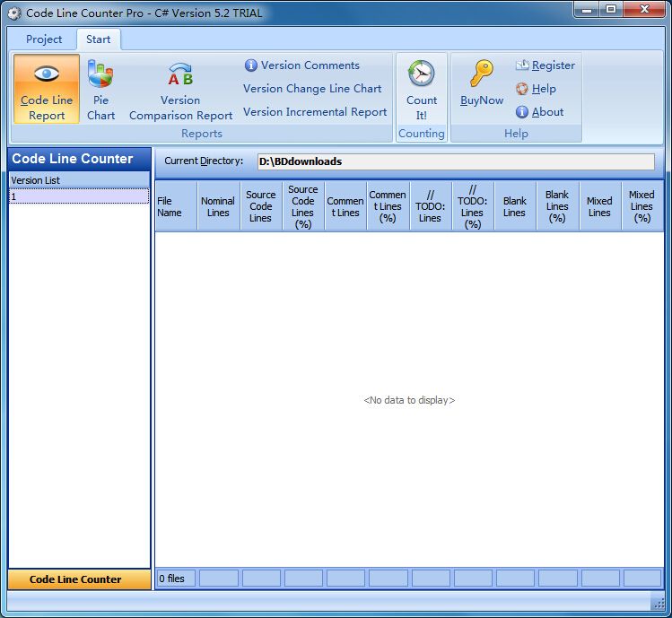Switch to the Project tab
The width and height of the screenshot is (672, 618).
point(44,39)
